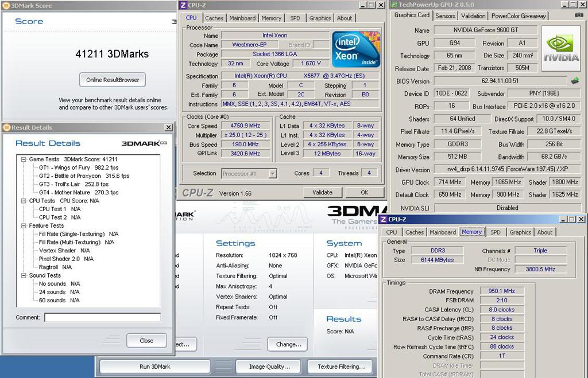The height and width of the screenshot is (378, 588).
Task: Click the DRAM Frequency value 950.1 MHz
Action: pos(502,291)
